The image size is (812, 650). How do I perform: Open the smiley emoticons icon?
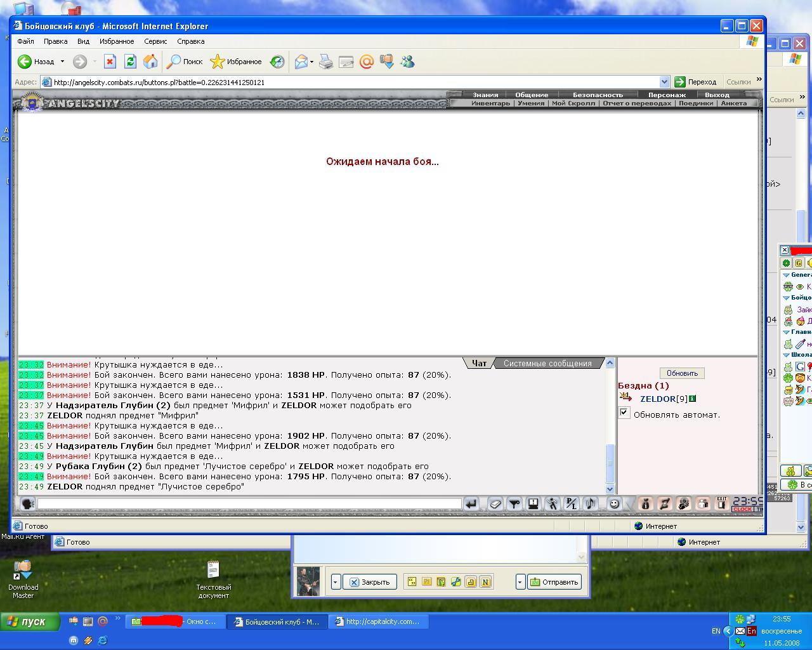(614, 504)
